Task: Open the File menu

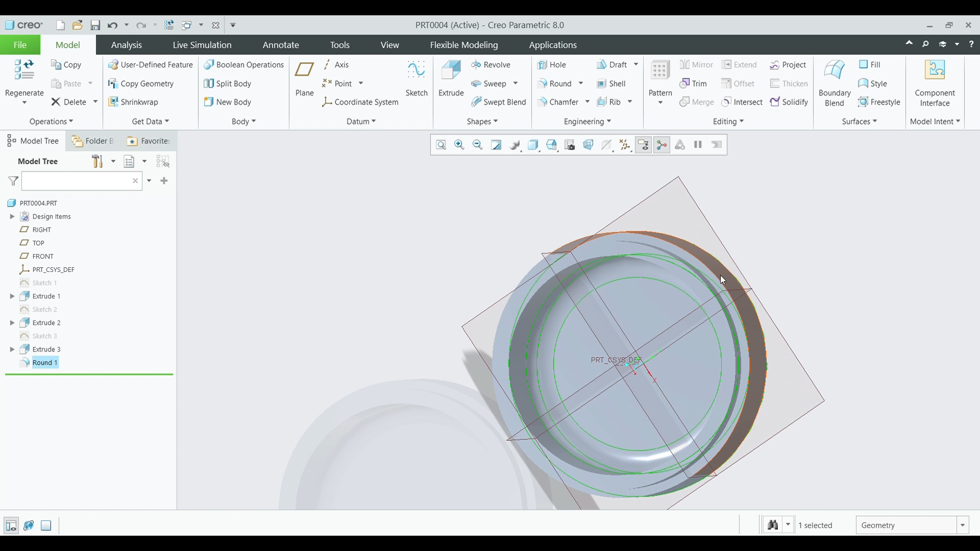Action: 20,45
